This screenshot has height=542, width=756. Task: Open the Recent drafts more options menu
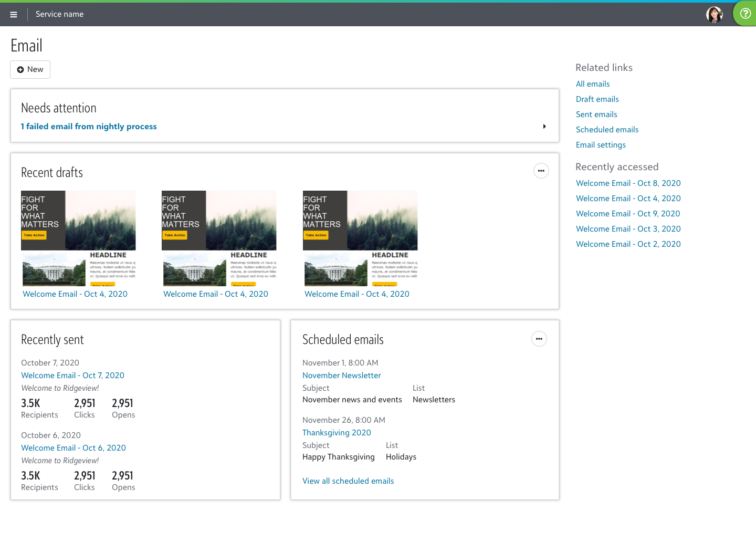coord(541,171)
